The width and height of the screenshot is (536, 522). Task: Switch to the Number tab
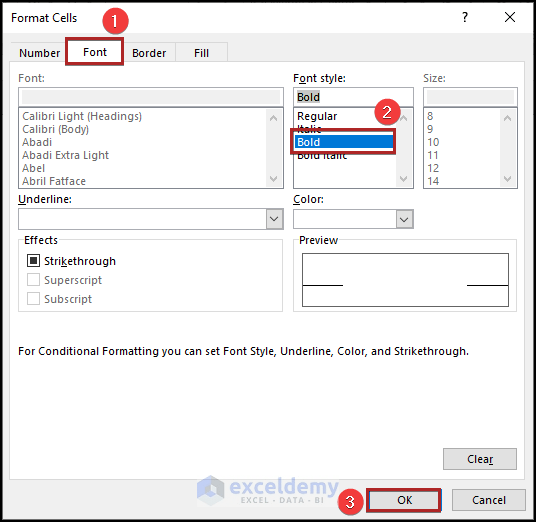(x=39, y=53)
